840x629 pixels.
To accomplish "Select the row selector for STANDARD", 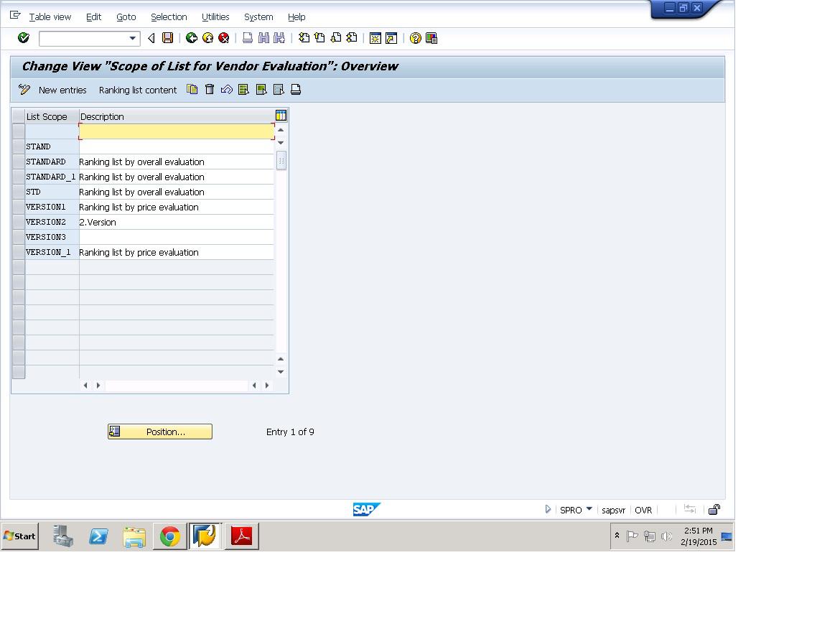I will 19,162.
